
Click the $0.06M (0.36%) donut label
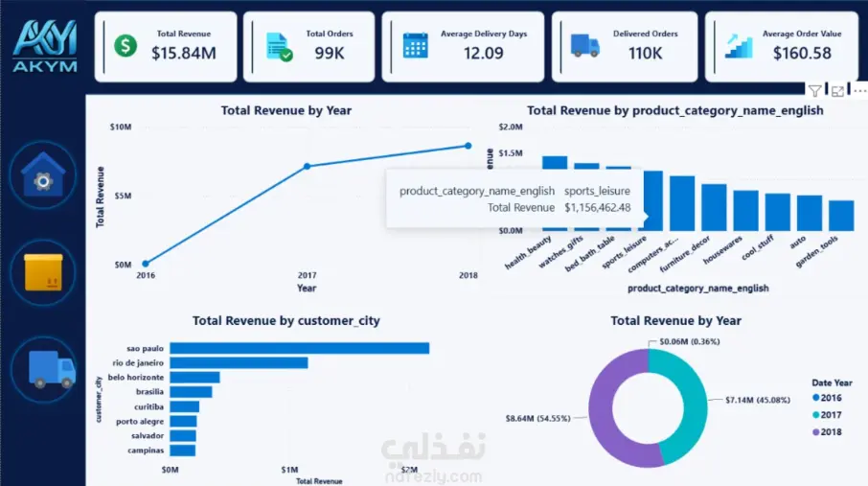(x=690, y=341)
